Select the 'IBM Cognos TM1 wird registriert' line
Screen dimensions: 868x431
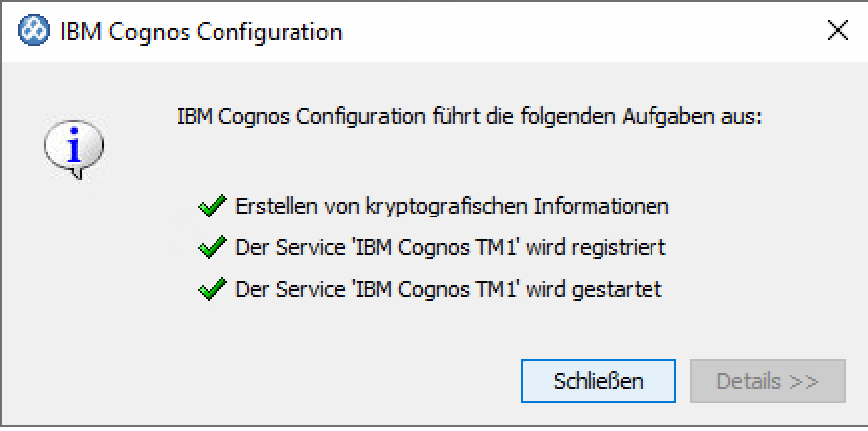pyautogui.click(x=451, y=247)
